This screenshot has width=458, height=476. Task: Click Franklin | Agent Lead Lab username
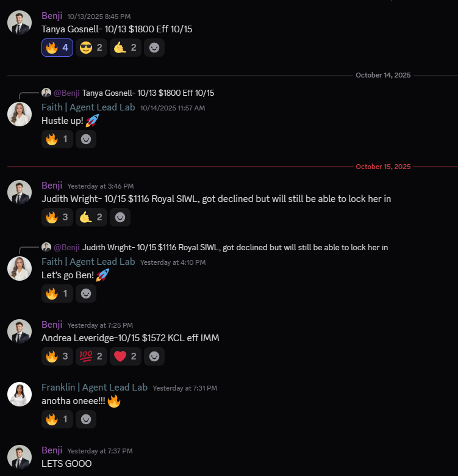coord(94,387)
